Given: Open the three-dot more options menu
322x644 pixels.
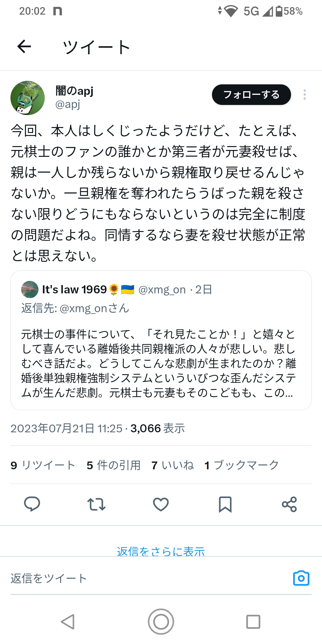Looking at the screenshot, I should [304, 95].
